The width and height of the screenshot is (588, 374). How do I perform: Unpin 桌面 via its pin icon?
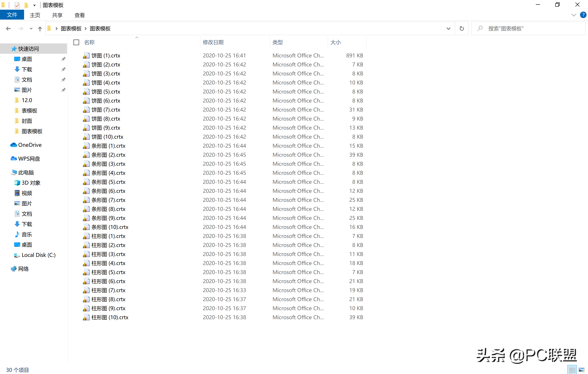(x=63, y=59)
